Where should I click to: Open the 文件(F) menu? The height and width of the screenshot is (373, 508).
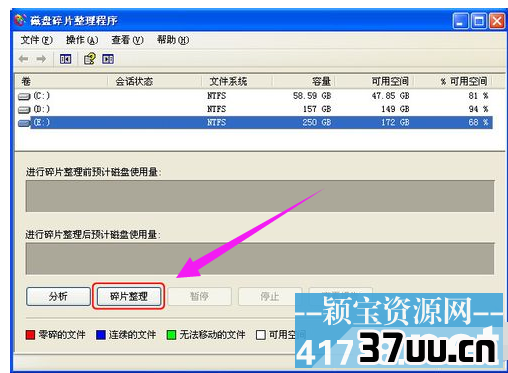click(x=37, y=40)
